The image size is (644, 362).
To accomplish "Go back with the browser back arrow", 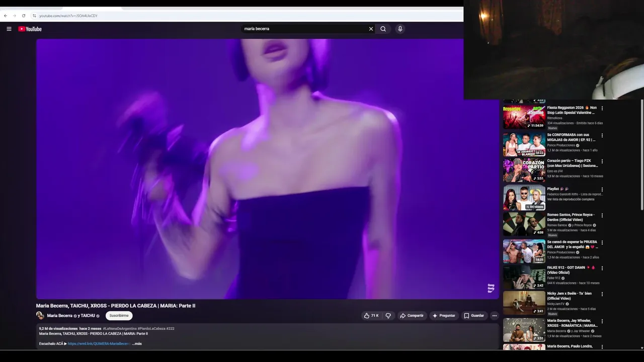I will coord(6,16).
